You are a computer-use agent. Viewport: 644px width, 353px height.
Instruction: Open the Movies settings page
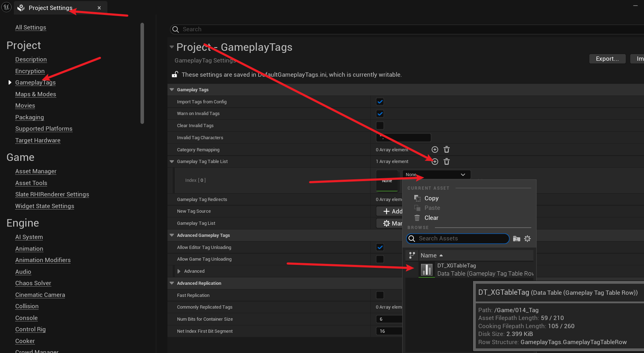[25, 105]
